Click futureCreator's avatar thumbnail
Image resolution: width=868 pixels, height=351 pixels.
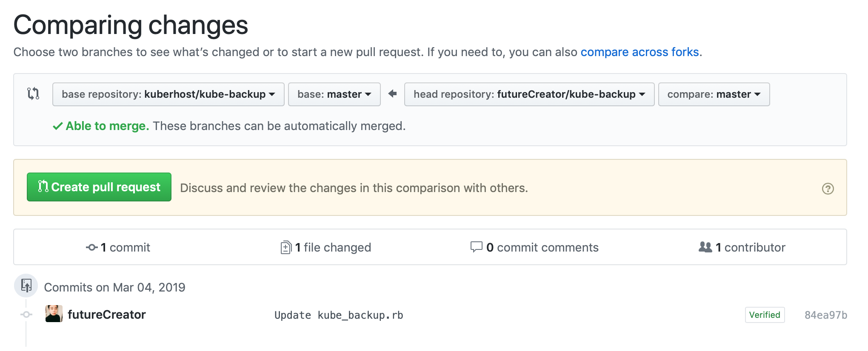tap(54, 314)
